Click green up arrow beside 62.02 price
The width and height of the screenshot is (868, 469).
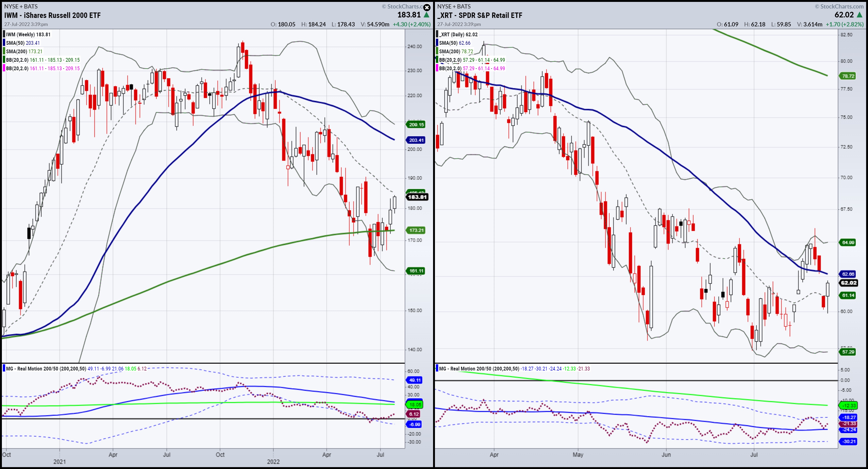pyautogui.click(x=860, y=15)
